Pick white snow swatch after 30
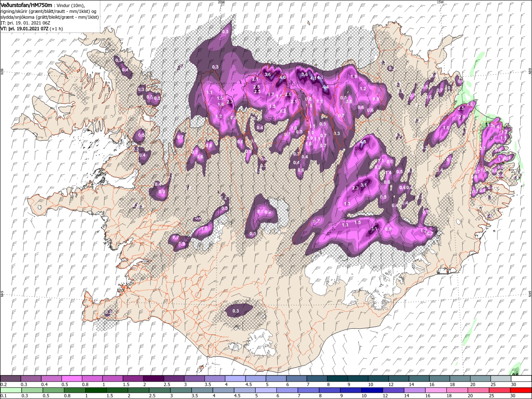 pyautogui.click(x=520, y=379)
